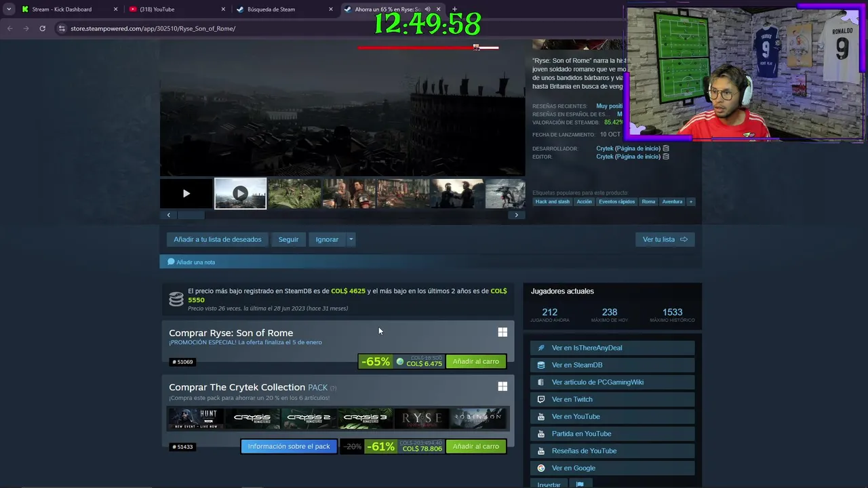Reload the Steam store page
This screenshot has width=868, height=488.
point(42,28)
